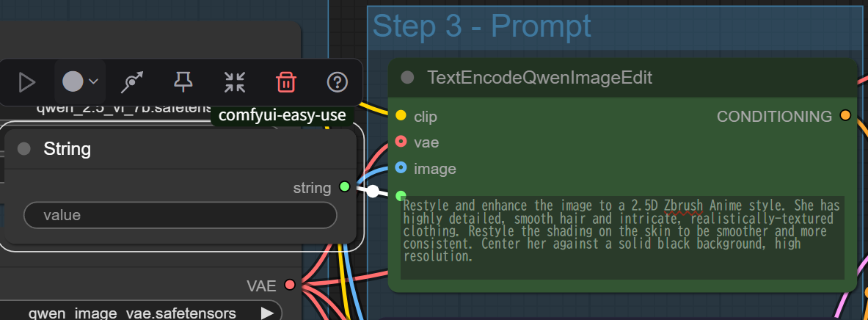
Task: Collapse the node with the inward arrows icon
Action: [235, 82]
